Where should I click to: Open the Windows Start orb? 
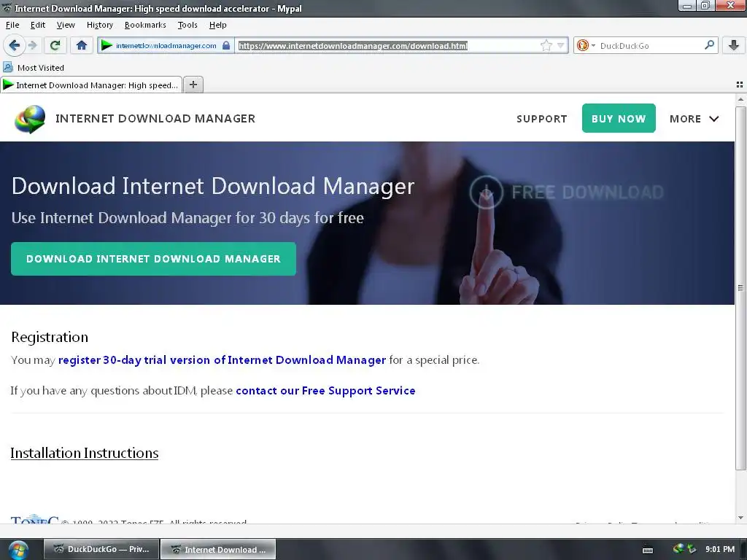point(18,550)
